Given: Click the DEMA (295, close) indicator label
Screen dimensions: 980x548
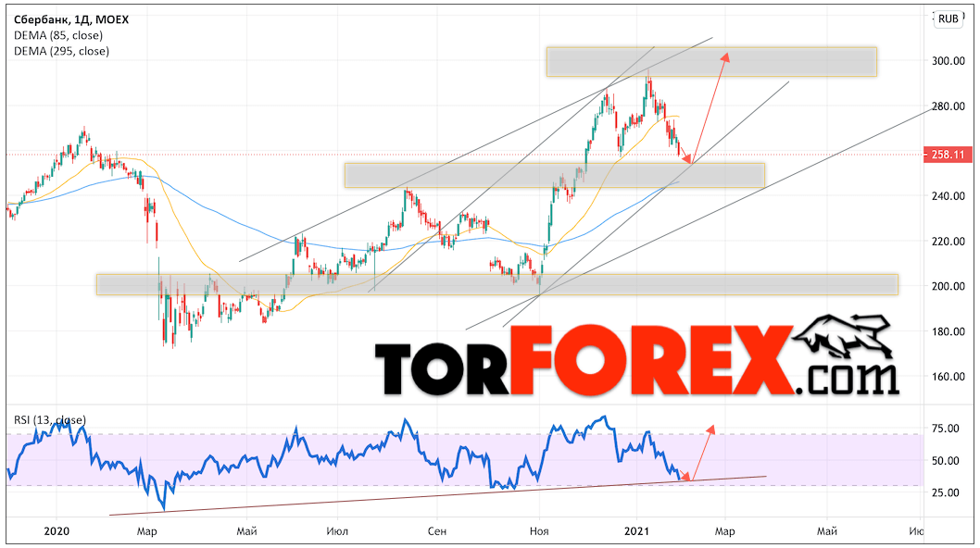Looking at the screenshot, I should tap(61, 51).
